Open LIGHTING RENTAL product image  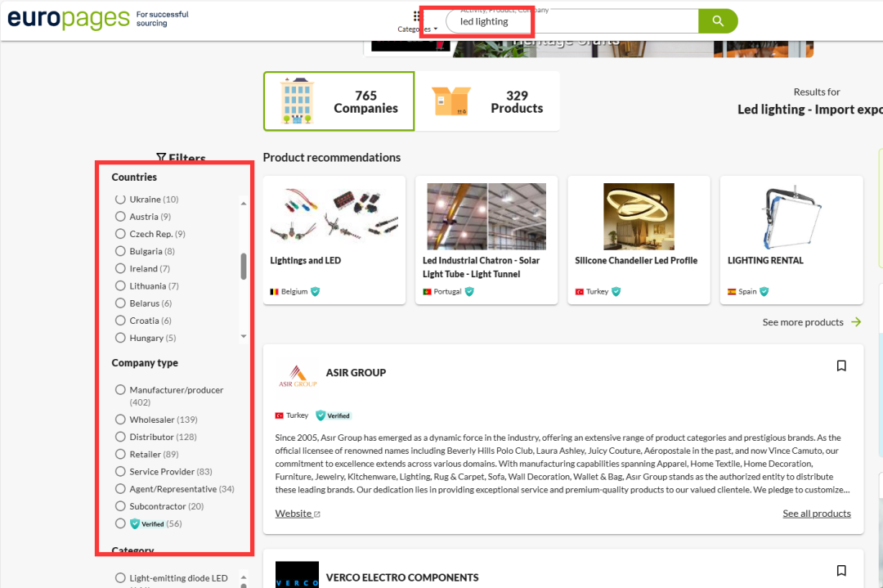click(791, 216)
